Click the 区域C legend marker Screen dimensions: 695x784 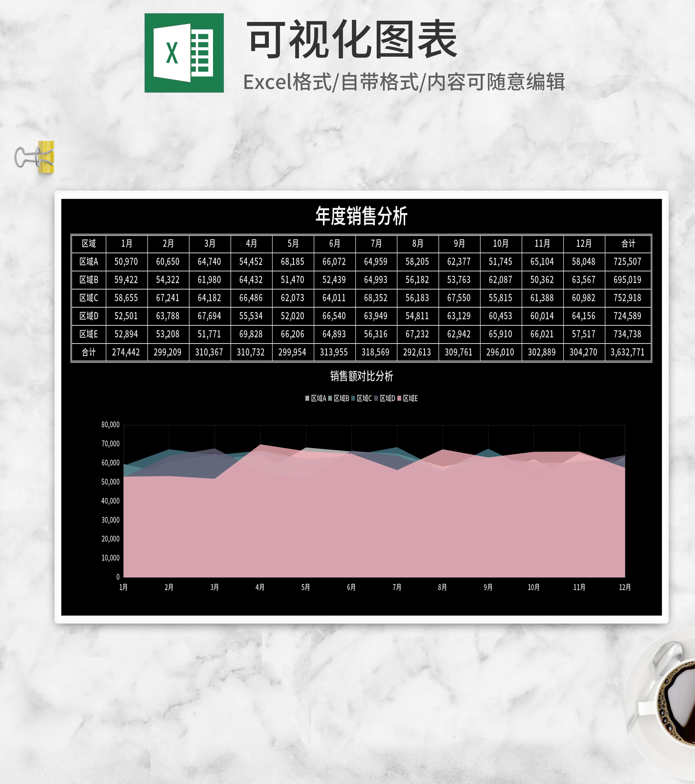(353, 398)
